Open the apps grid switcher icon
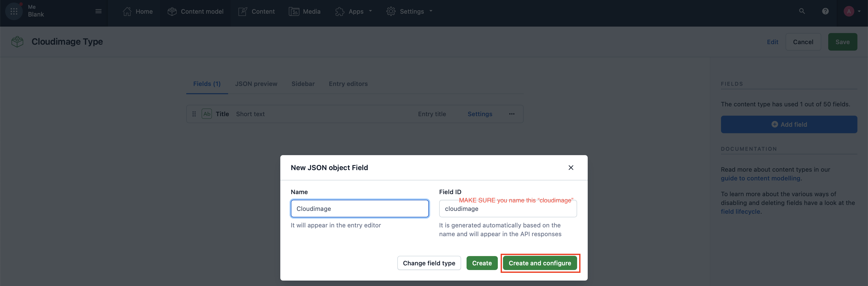868x286 pixels. click(x=14, y=11)
